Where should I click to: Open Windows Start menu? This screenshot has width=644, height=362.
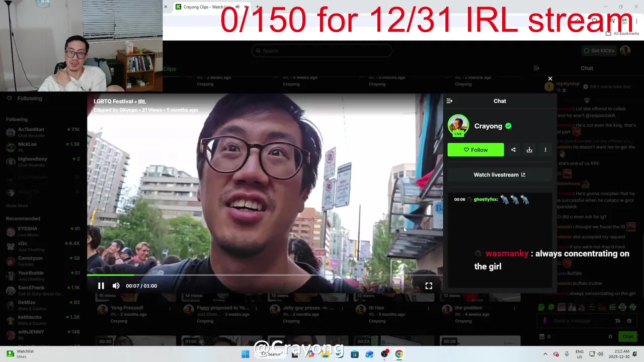pos(245,354)
